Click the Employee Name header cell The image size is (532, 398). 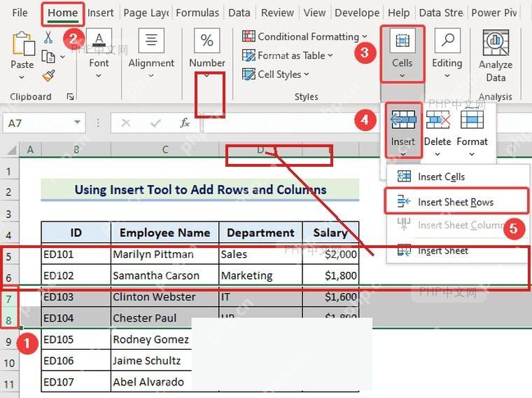click(x=165, y=233)
